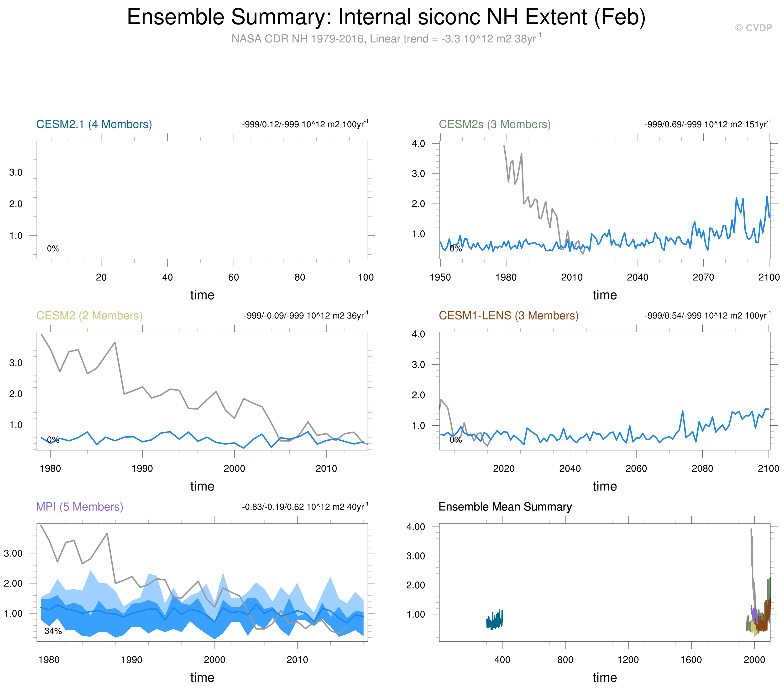Viewport: 784px width, 690px height.
Task: Select the CESM2s (3 Members) panel title
Action: pyautogui.click(x=494, y=124)
